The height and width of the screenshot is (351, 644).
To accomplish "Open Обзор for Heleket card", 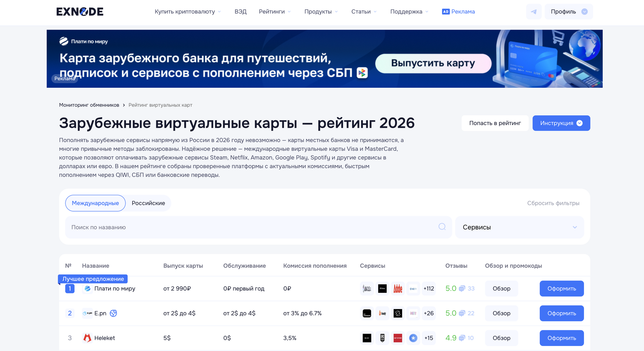I will [501, 338].
